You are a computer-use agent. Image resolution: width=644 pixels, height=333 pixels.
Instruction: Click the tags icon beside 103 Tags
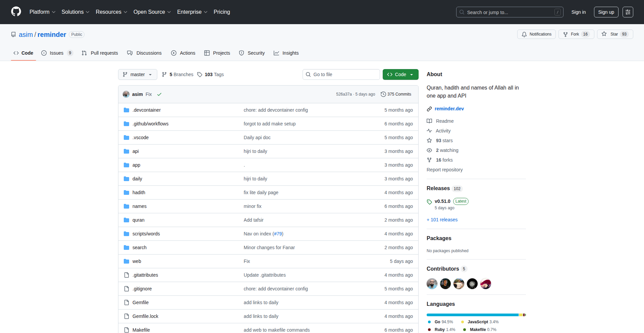(x=200, y=74)
